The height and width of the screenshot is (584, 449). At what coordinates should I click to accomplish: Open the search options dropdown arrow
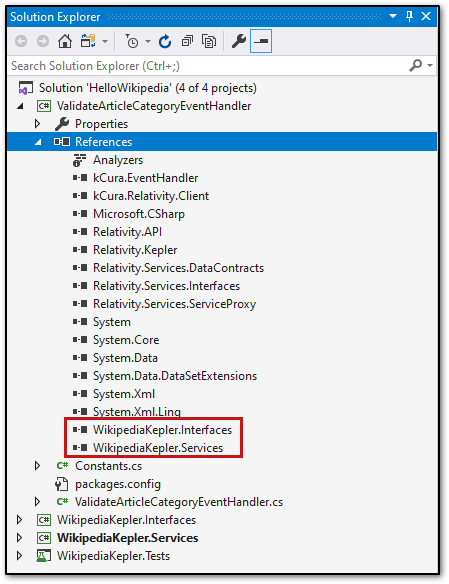tap(430, 66)
